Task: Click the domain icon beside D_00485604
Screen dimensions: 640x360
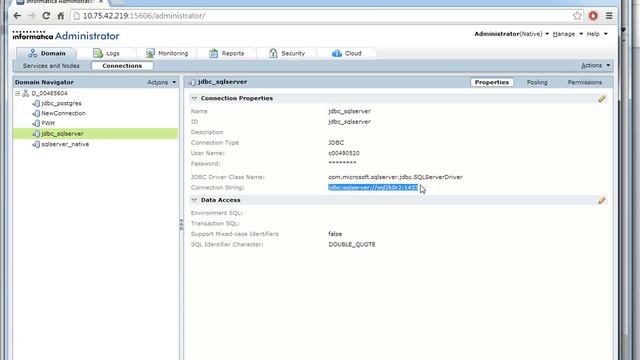Action: pos(26,93)
